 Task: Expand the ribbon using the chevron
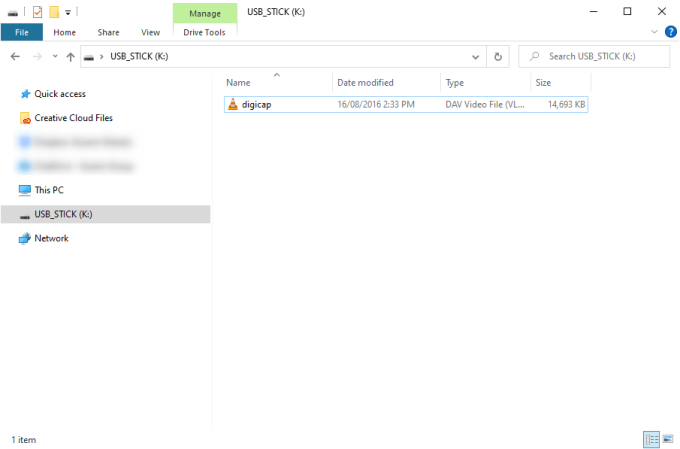(x=656, y=32)
